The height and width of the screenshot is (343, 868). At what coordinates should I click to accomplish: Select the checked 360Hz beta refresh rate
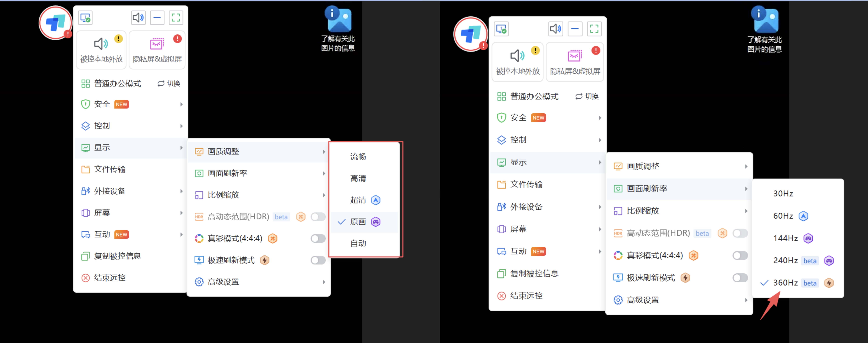click(798, 283)
